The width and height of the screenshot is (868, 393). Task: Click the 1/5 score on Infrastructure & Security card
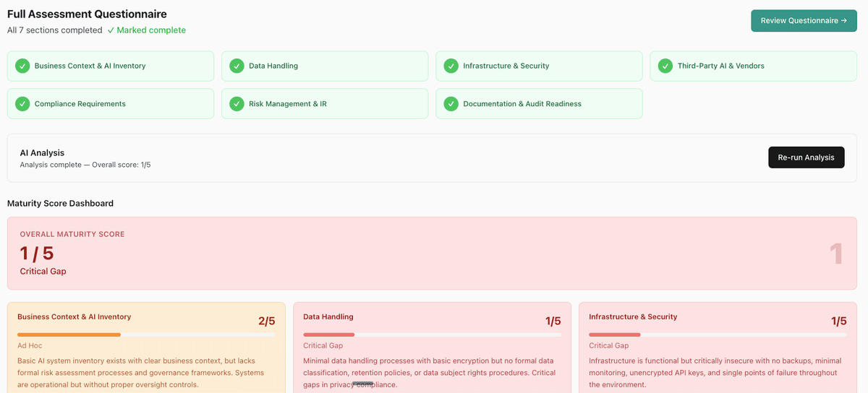click(x=838, y=321)
